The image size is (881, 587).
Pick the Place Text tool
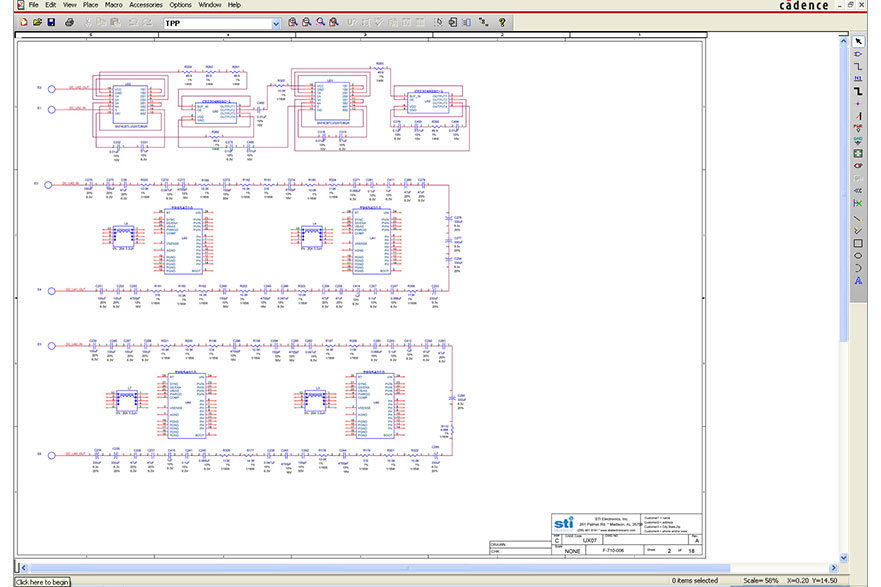click(858, 281)
